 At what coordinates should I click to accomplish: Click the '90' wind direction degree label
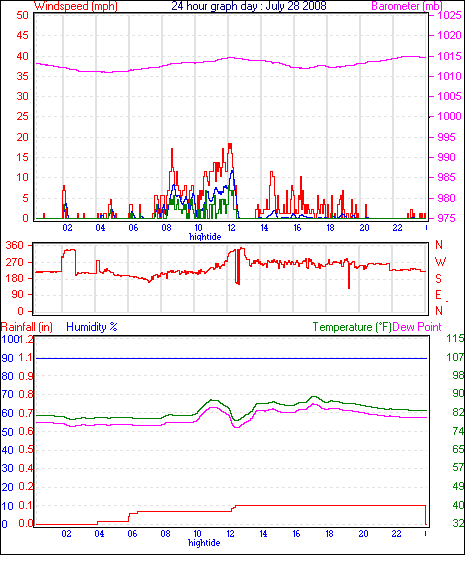[x=17, y=294]
